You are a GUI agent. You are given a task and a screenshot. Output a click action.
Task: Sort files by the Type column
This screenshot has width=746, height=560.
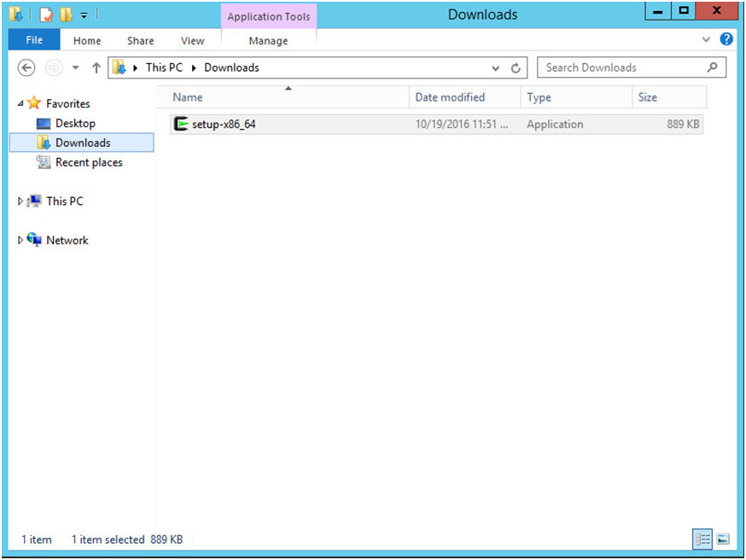click(x=576, y=97)
